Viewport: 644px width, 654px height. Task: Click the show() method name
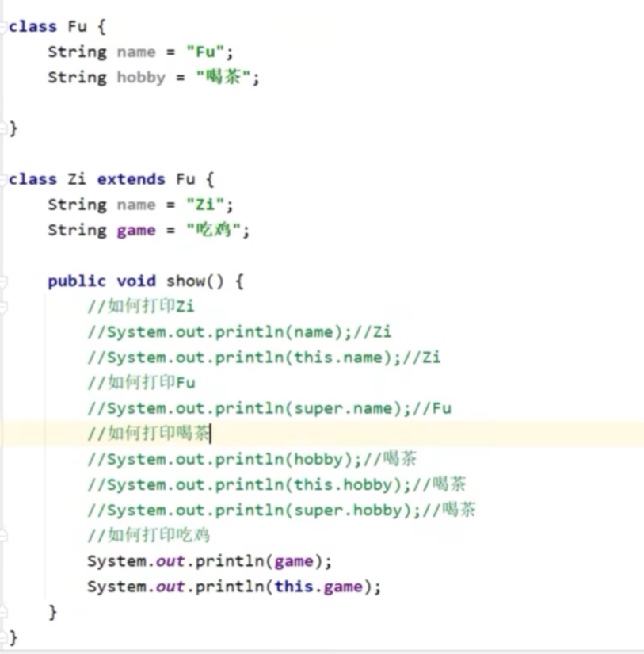[195, 281]
